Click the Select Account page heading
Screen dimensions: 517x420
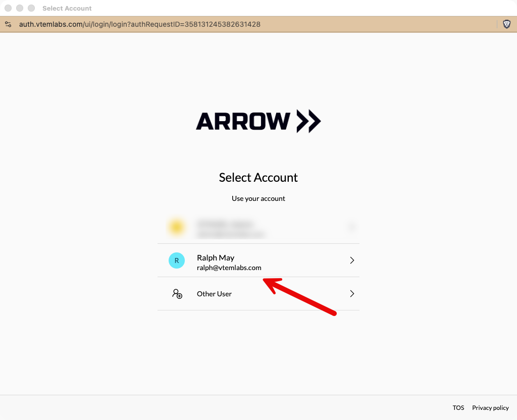[x=258, y=178]
